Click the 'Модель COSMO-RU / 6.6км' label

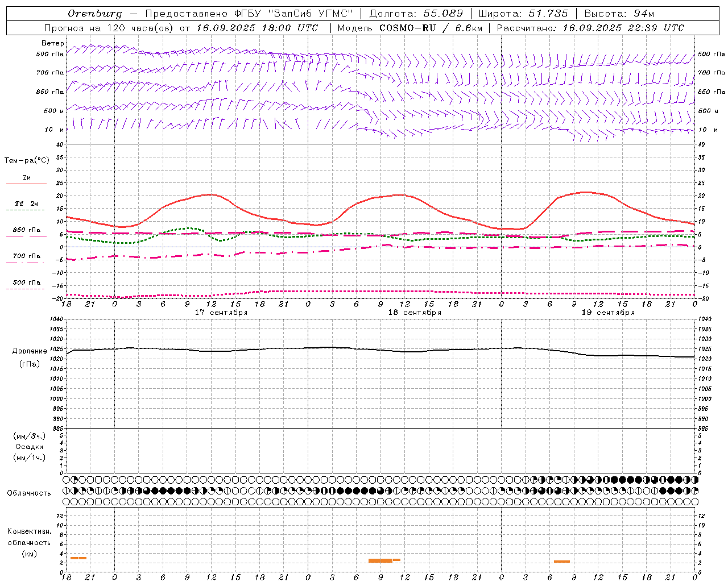coord(409,28)
